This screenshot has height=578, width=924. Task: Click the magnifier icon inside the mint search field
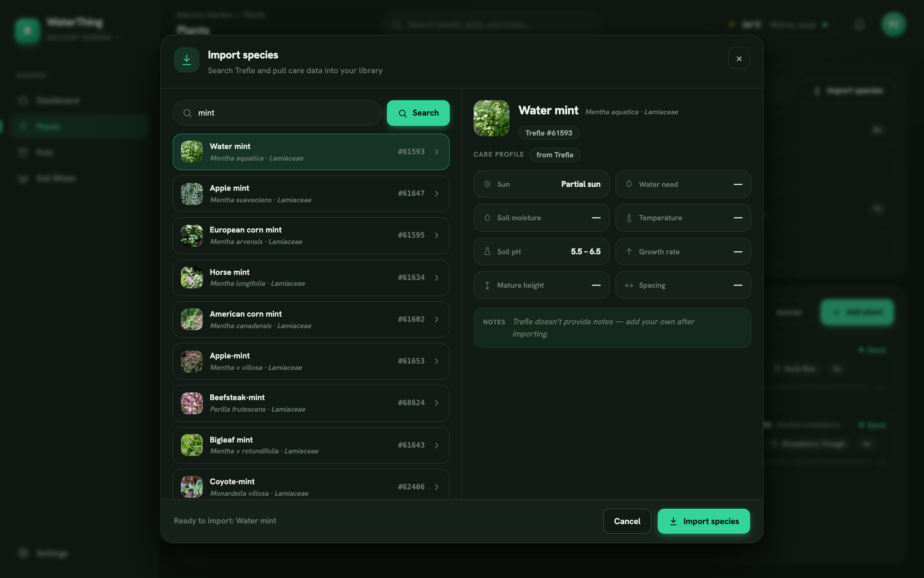pyautogui.click(x=187, y=113)
